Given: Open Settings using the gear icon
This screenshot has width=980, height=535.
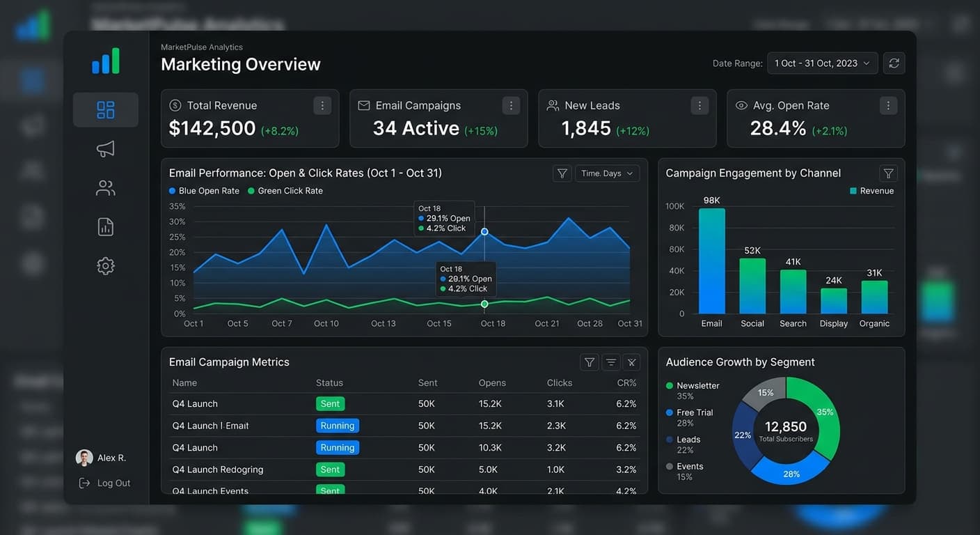Looking at the screenshot, I should point(106,265).
